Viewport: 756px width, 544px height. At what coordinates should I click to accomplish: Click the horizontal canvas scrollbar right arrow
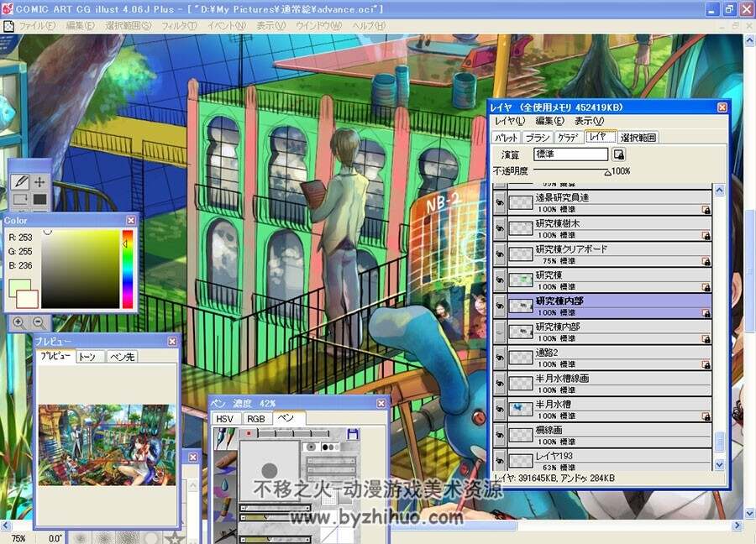736,526
